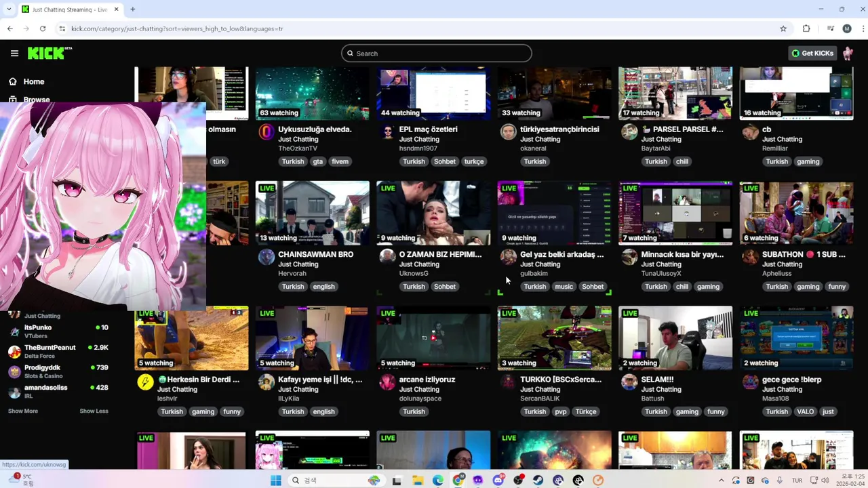The height and width of the screenshot is (488, 868).
Task: Show hidden system tray icons chevron
Action: (721, 481)
